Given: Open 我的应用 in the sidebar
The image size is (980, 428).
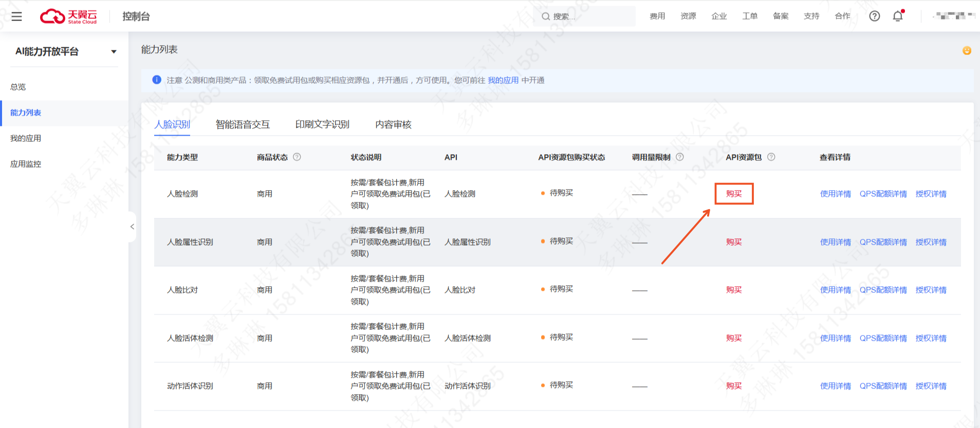Looking at the screenshot, I should pyautogui.click(x=26, y=138).
